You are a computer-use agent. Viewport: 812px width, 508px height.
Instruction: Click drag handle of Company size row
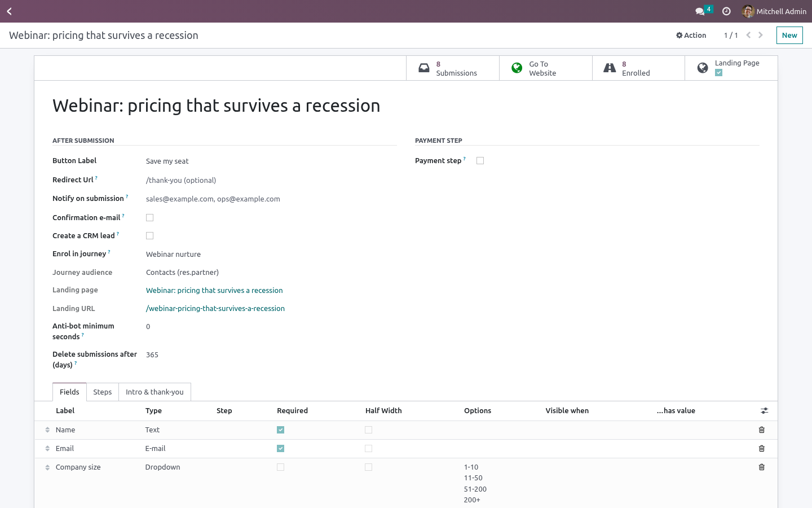point(47,467)
